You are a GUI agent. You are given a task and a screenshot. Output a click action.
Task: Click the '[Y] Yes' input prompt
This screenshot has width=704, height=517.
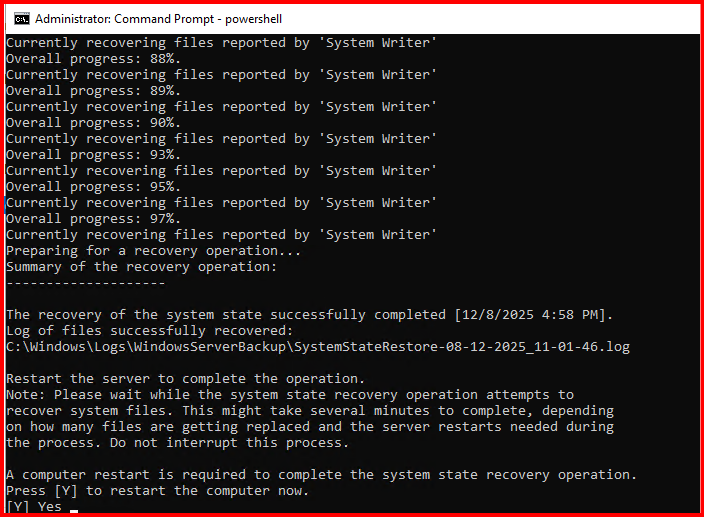pos(34,507)
